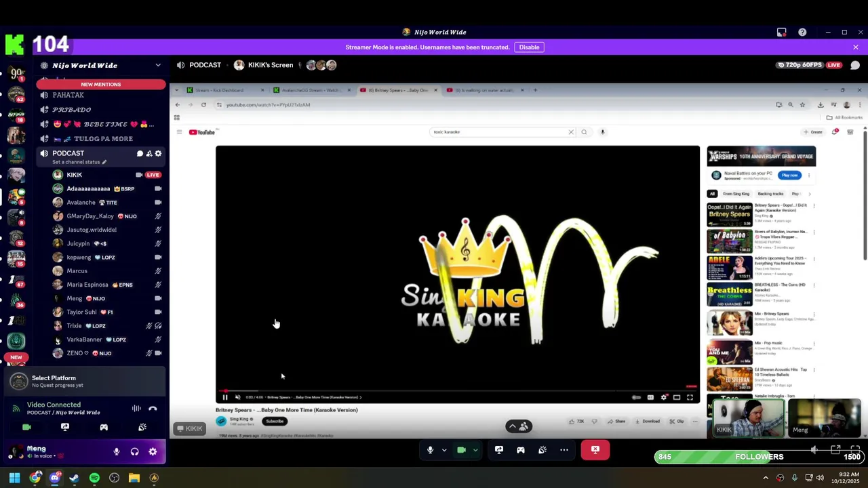The image size is (868, 488).
Task: Open noise suppression waveform icon
Action: [136, 408]
